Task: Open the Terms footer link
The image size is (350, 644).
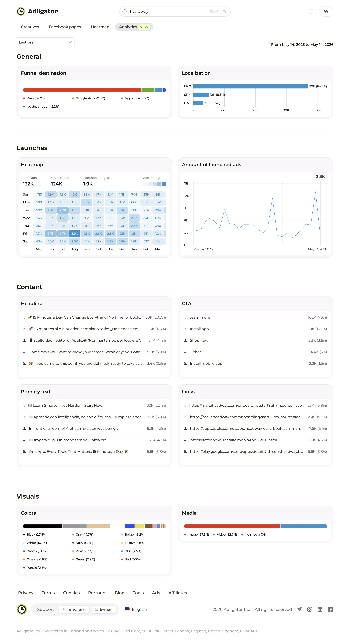Action: [48, 593]
